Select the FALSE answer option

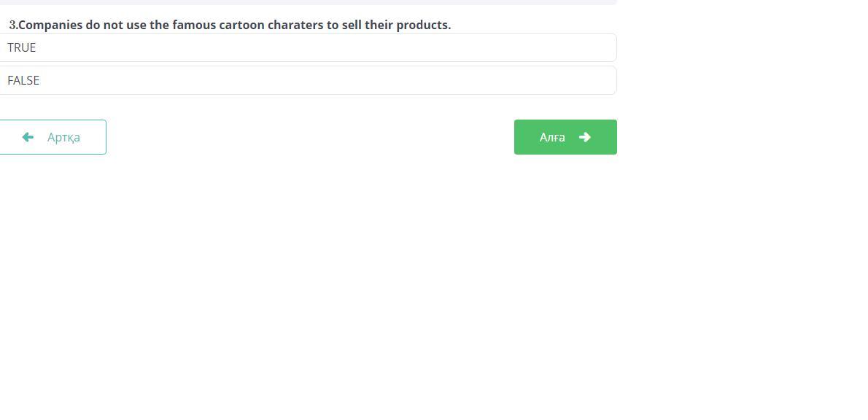pos(307,80)
